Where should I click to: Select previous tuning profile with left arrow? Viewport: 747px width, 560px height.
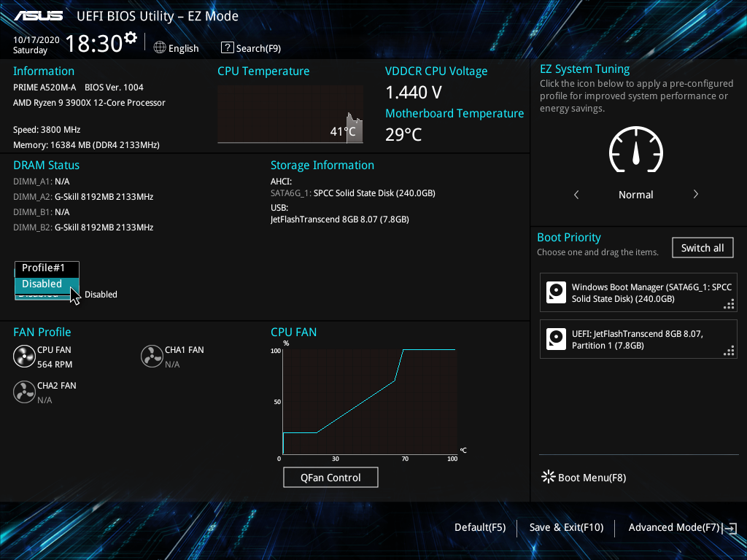(x=576, y=194)
